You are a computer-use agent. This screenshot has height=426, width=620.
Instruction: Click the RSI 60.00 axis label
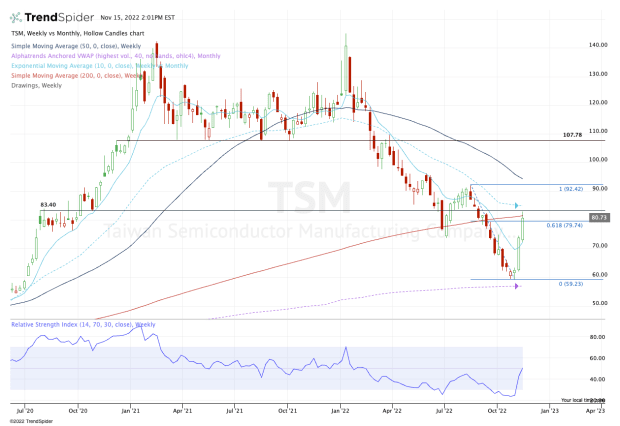click(597, 358)
